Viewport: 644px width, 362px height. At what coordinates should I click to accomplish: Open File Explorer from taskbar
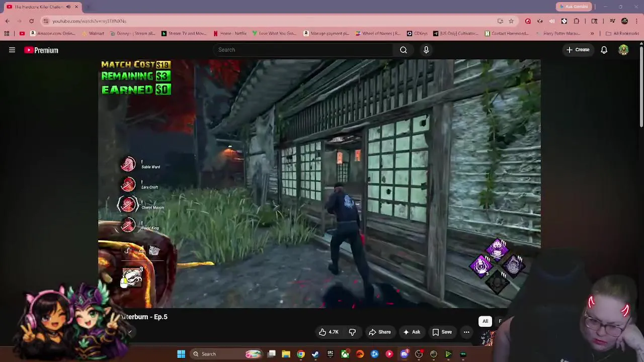286,354
